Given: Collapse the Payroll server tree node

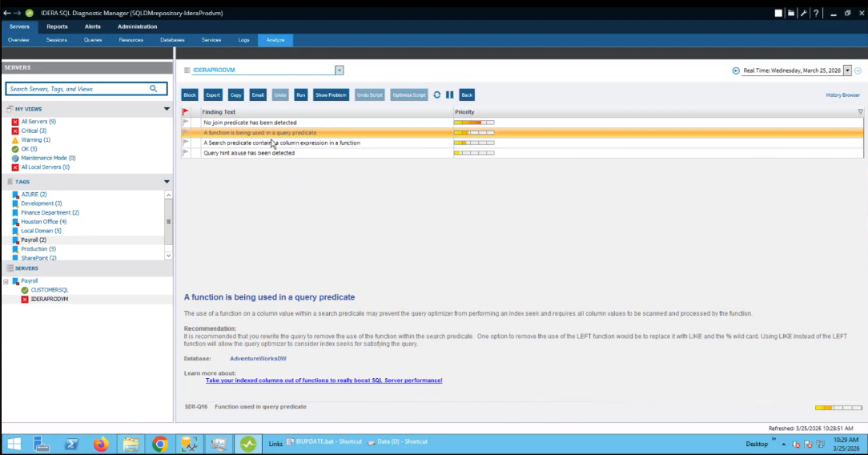Looking at the screenshot, I should 6,281.
